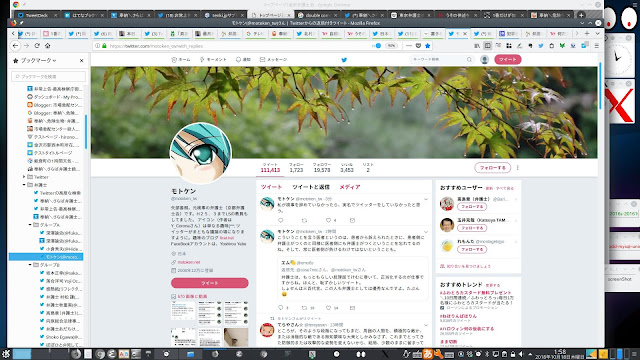
Task: Like the first tweet heart
Action: point(328,220)
